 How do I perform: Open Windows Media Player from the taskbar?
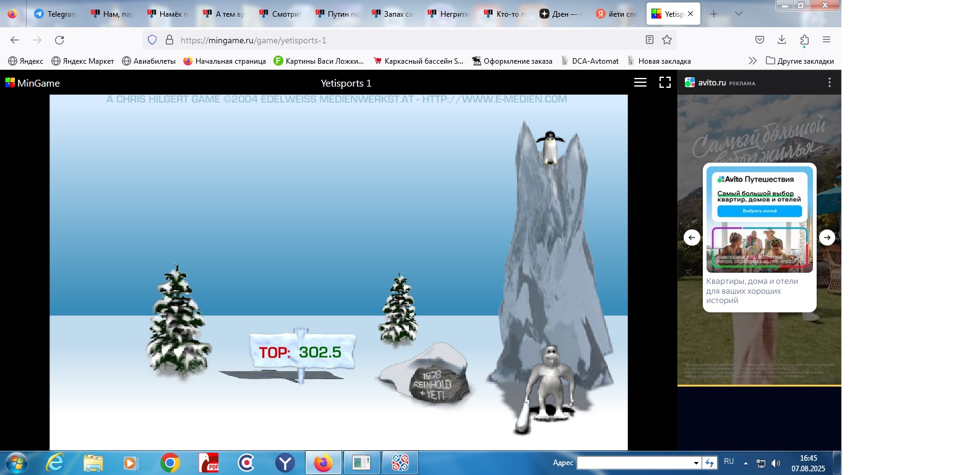click(x=131, y=463)
